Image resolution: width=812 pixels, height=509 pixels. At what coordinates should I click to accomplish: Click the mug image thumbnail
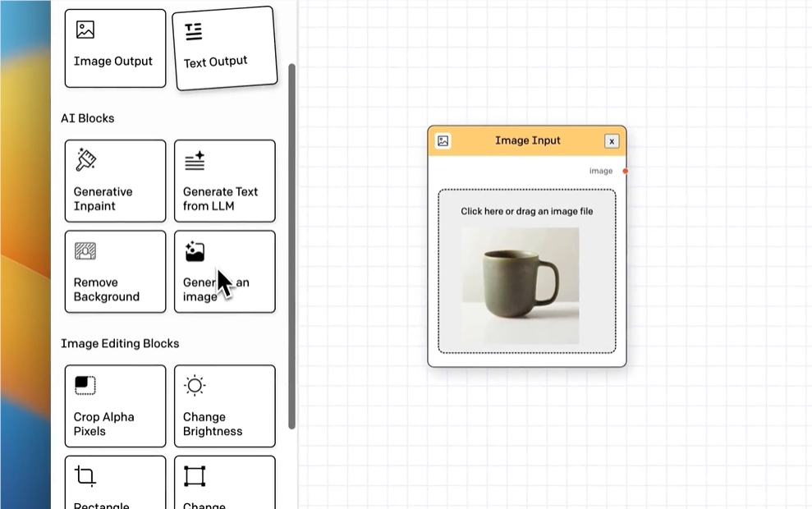[x=521, y=286]
